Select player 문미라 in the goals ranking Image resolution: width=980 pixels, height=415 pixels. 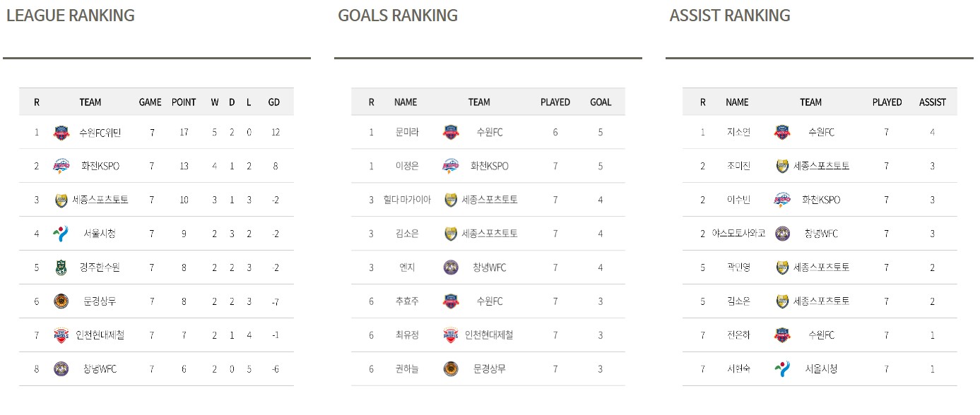pos(408,132)
